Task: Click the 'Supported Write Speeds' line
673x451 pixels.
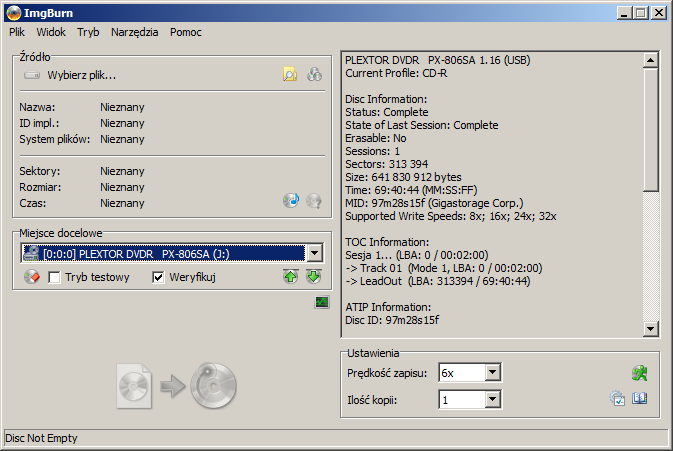Action: point(451,216)
